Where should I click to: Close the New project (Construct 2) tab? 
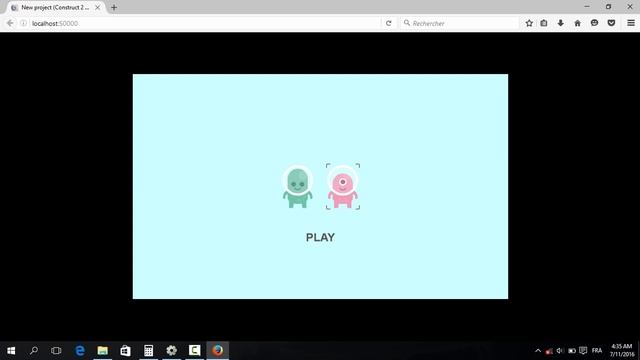pos(98,7)
